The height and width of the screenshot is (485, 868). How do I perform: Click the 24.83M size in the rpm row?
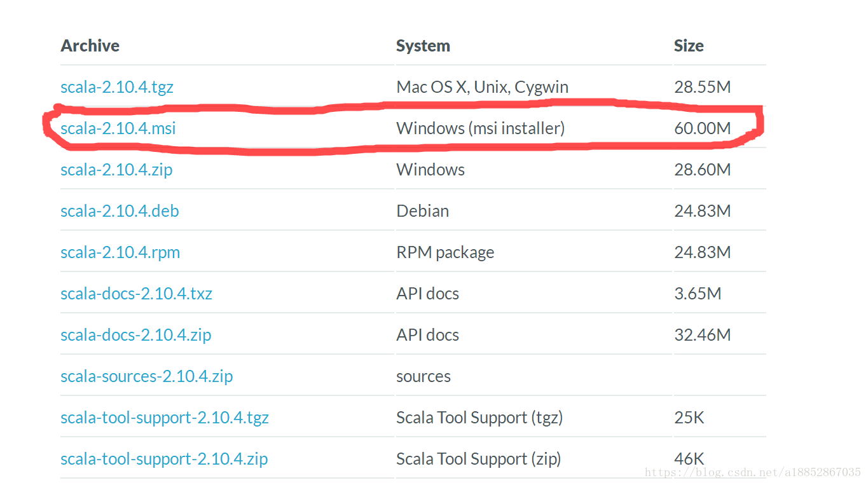tap(703, 252)
